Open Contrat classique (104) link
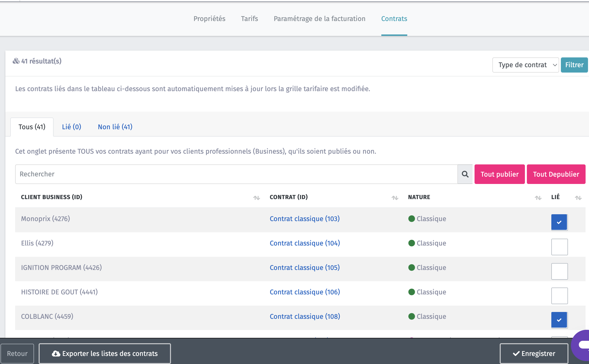This screenshot has width=589, height=364. point(305,243)
